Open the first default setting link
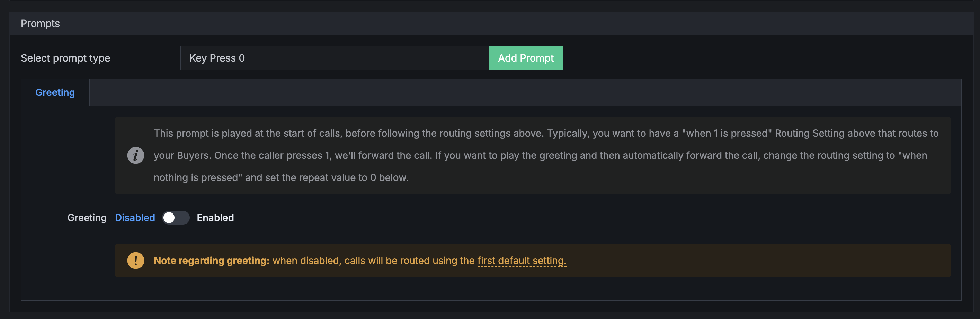 point(522,261)
